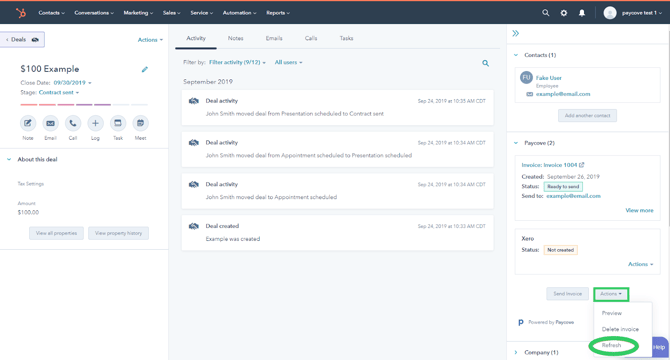Click the handshake icon on Deal created
The image size is (670, 360).
[x=194, y=226]
